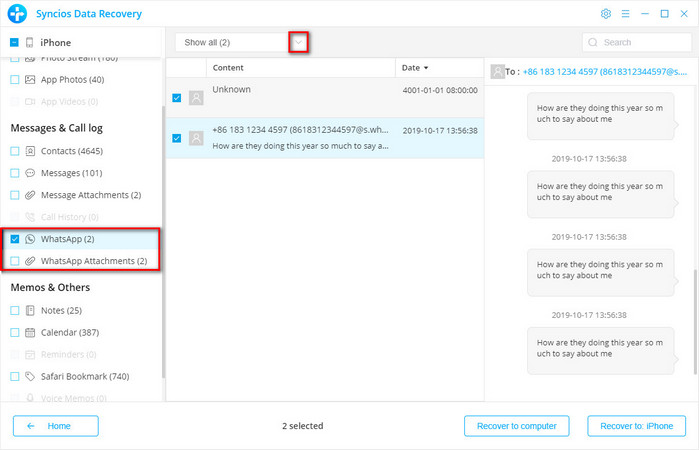Open the hamburger menu icon
Image resolution: width=699 pixels, height=450 pixels.
pos(625,14)
